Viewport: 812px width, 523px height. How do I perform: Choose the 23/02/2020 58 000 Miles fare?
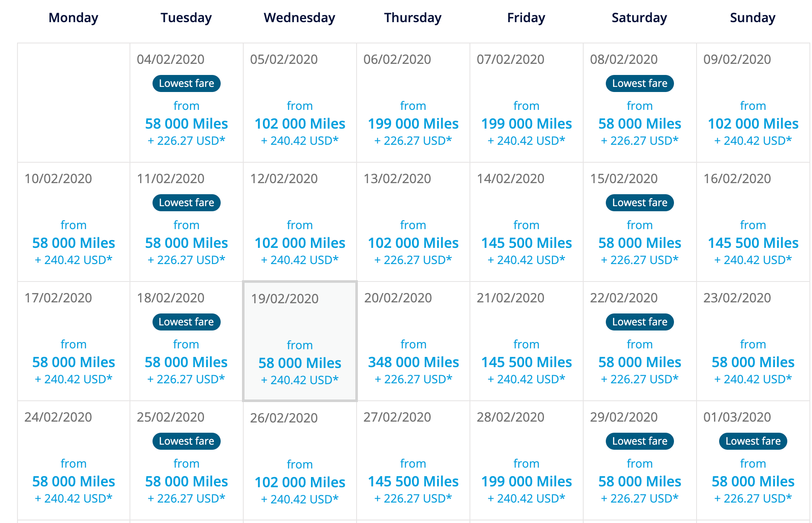coord(753,341)
